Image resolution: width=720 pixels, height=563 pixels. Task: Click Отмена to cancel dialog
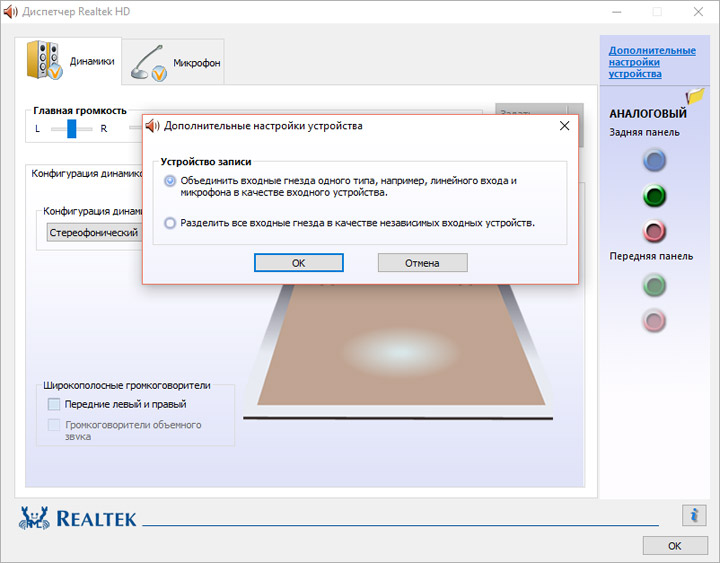pyautogui.click(x=422, y=263)
